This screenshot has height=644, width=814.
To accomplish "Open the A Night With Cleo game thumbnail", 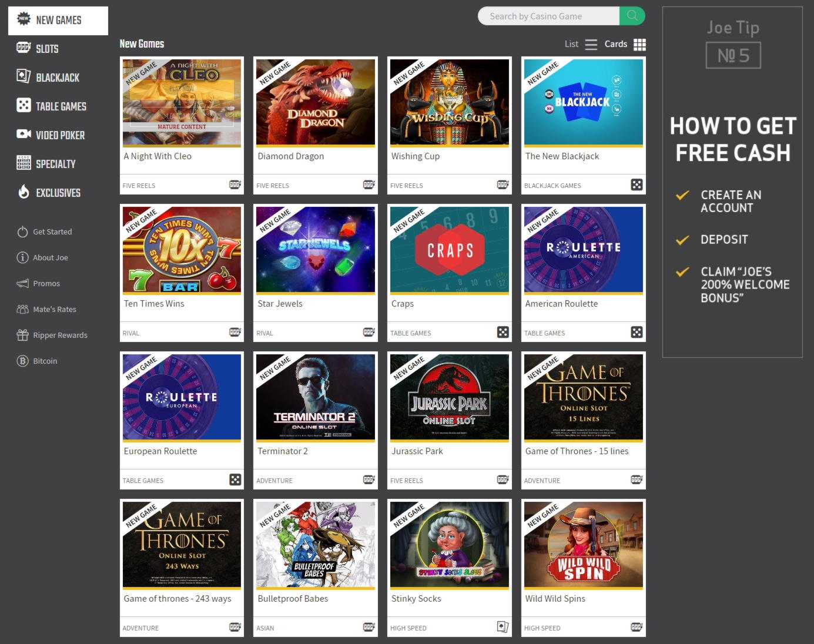I will 182,102.
